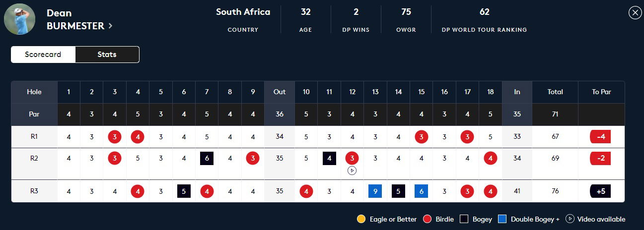Click the yellow Eagle or Better legend swatch

coord(361,219)
